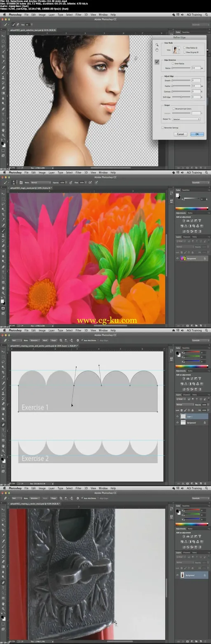This screenshot has width=211, height=644.
Task: Hide Background layer in creating_curves Layers panel
Action: (178, 422)
